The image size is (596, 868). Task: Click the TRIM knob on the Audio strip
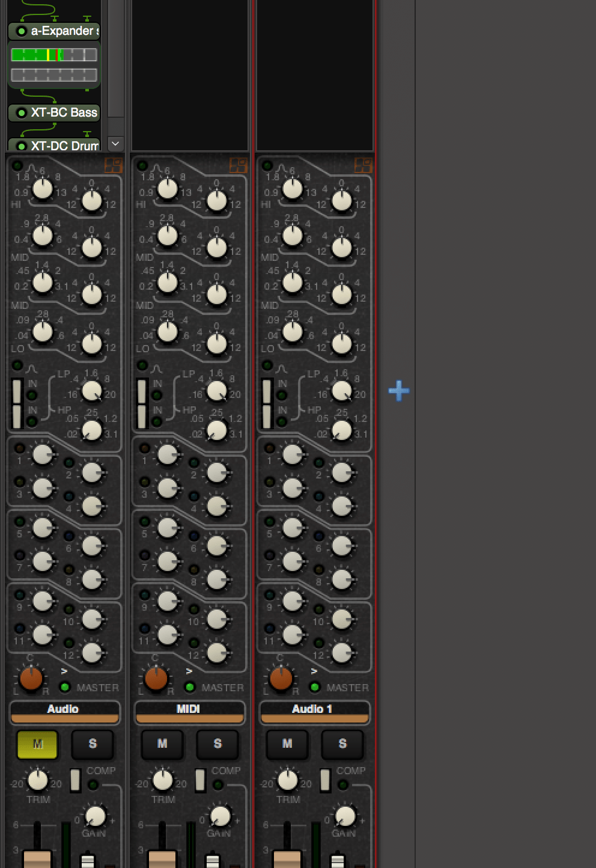pos(37,780)
